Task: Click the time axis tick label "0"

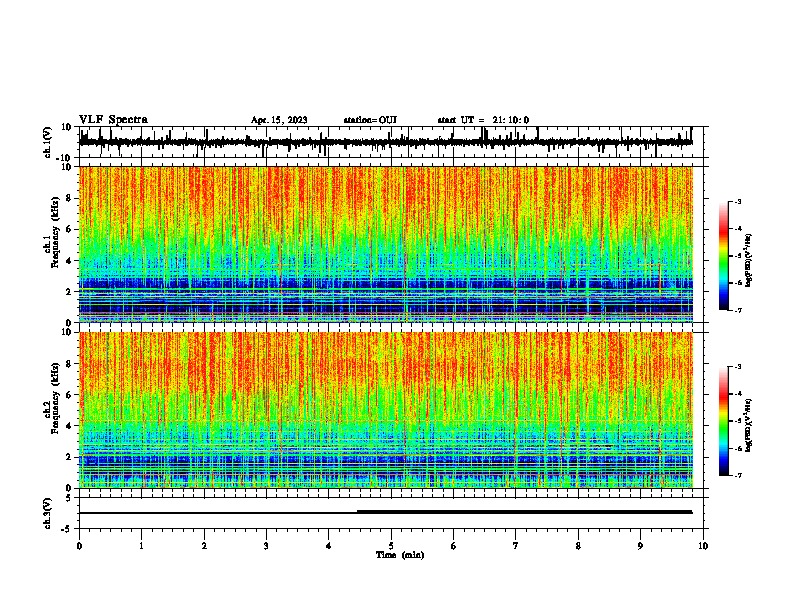Action: tap(79, 546)
